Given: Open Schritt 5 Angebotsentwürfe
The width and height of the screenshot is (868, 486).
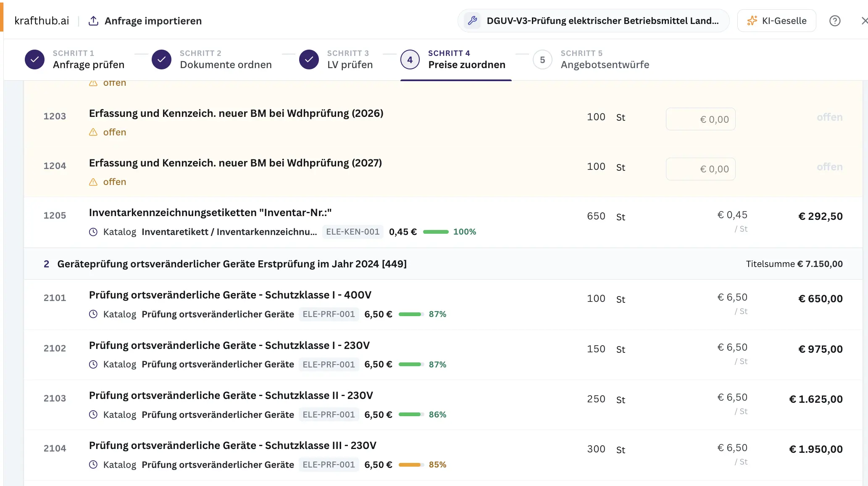Looking at the screenshot, I should [591, 59].
